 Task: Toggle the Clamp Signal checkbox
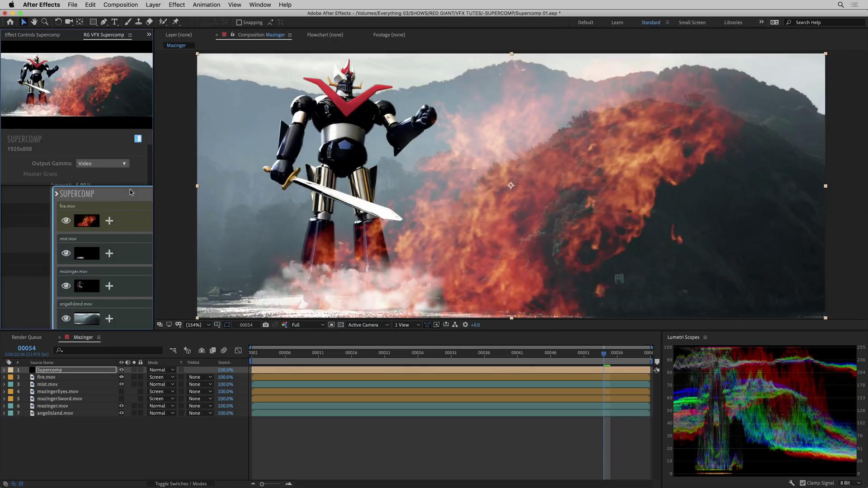803,483
